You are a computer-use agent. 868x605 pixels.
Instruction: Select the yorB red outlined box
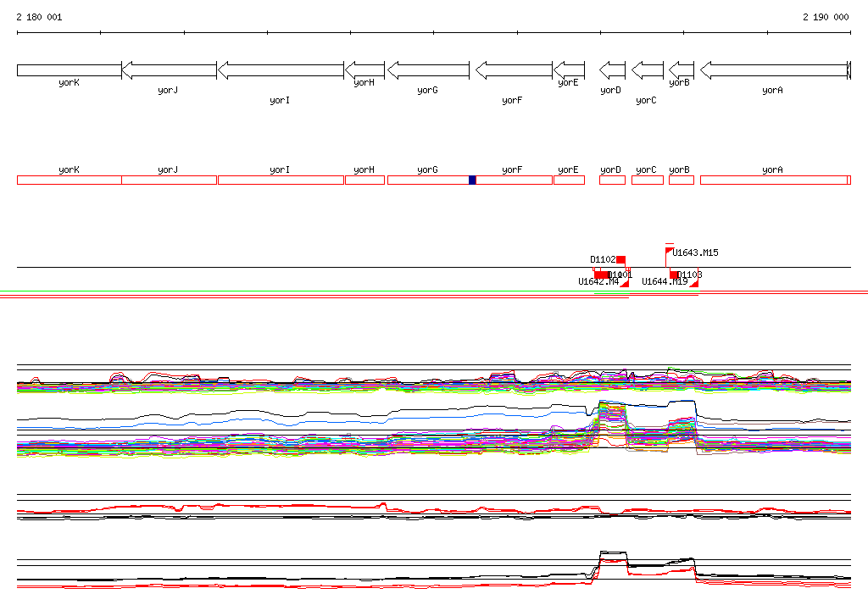682,180
